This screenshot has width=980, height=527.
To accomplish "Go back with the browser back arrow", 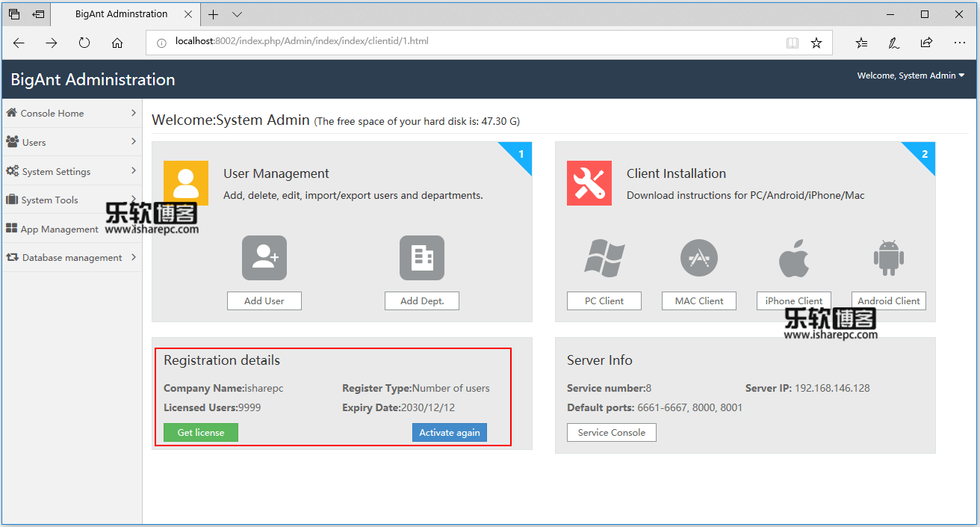I will pyautogui.click(x=19, y=43).
